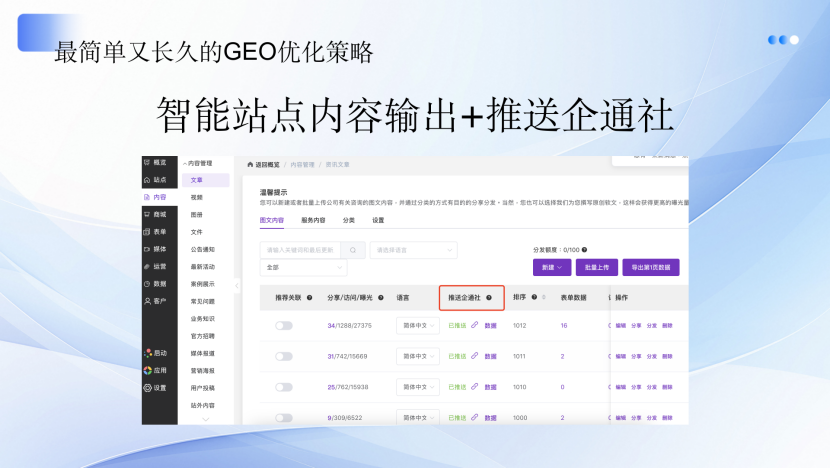Switch to the 服务内容 tab
Viewport: 830px width, 468px height.
tap(313, 219)
